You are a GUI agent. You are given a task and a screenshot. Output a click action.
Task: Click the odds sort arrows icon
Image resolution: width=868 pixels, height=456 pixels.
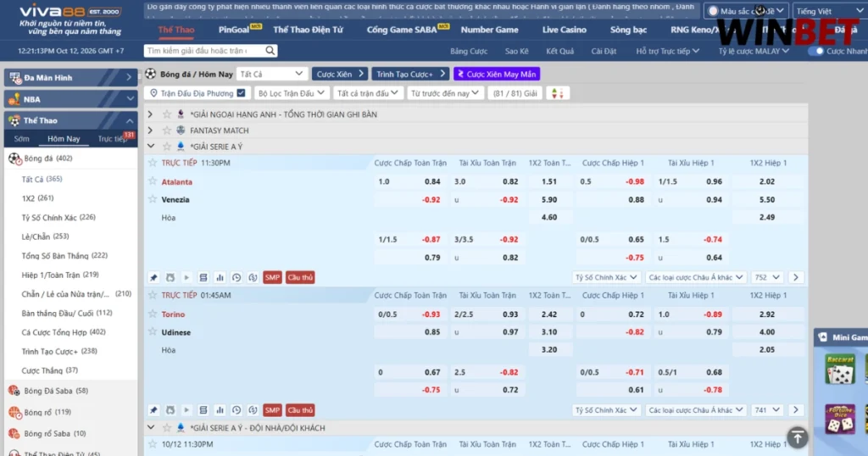pyautogui.click(x=557, y=93)
